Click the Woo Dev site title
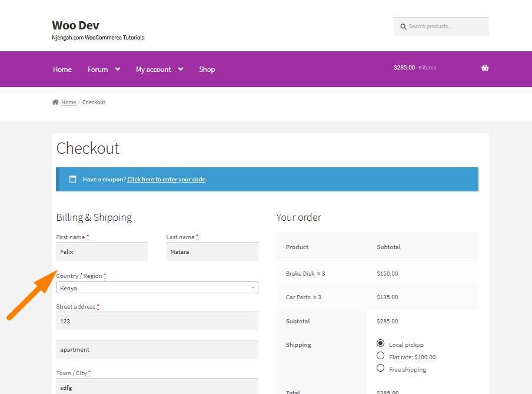This screenshot has width=532, height=394. point(75,25)
